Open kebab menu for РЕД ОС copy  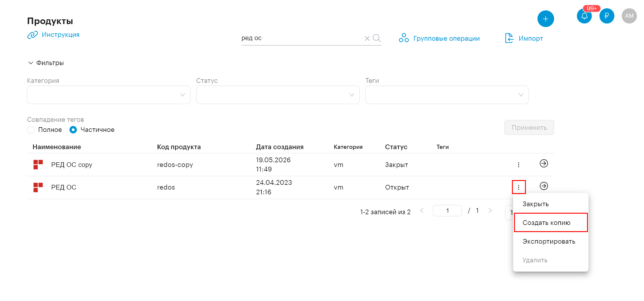518,165
